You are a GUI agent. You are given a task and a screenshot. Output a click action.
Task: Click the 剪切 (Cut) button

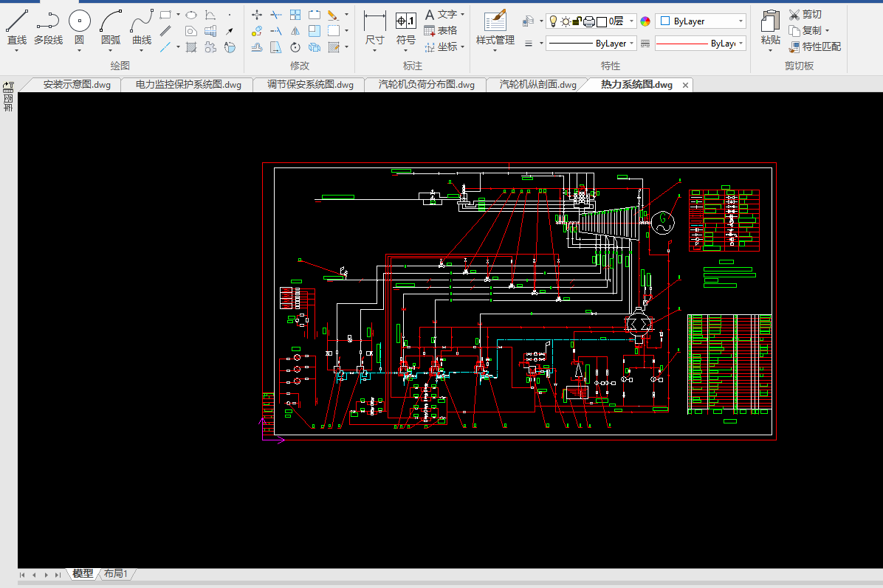[805, 14]
